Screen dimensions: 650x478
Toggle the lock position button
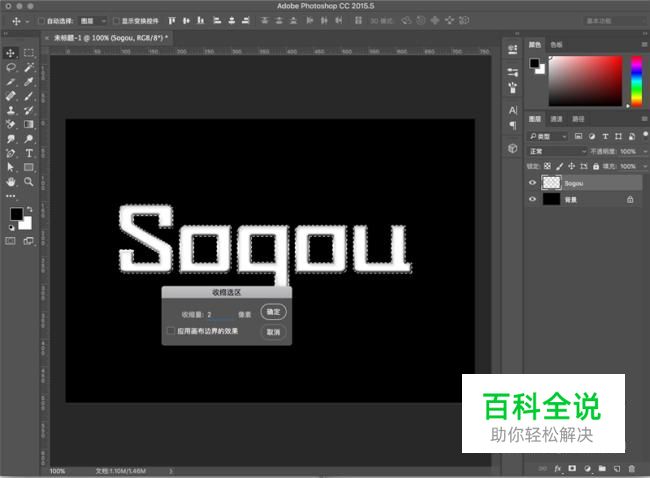point(571,166)
